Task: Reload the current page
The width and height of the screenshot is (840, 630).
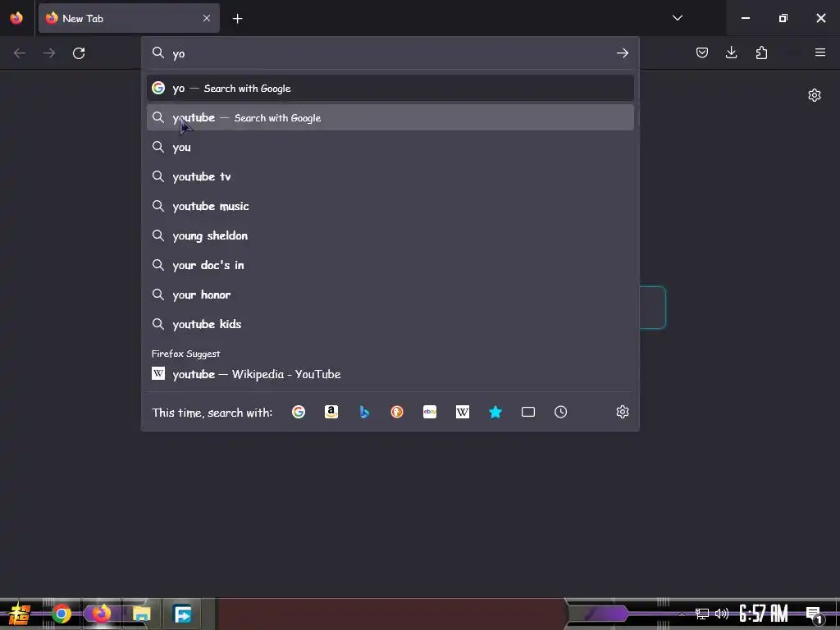Action: pos(79,53)
